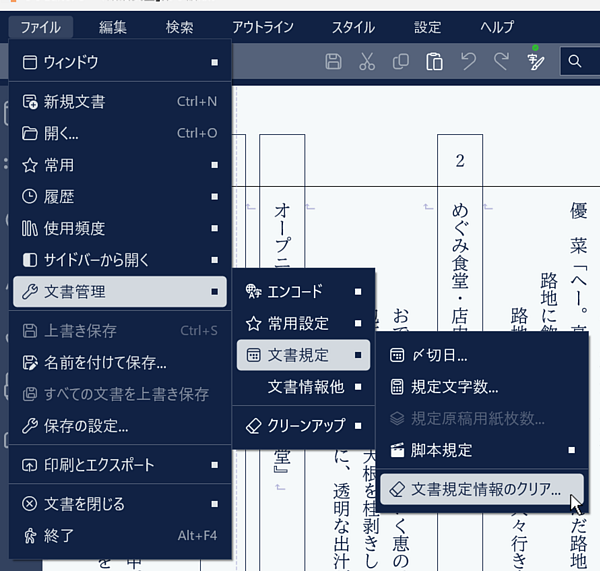Click the wrench icon beside 保存の設定
Screen dimensions: 600x571
30,426
